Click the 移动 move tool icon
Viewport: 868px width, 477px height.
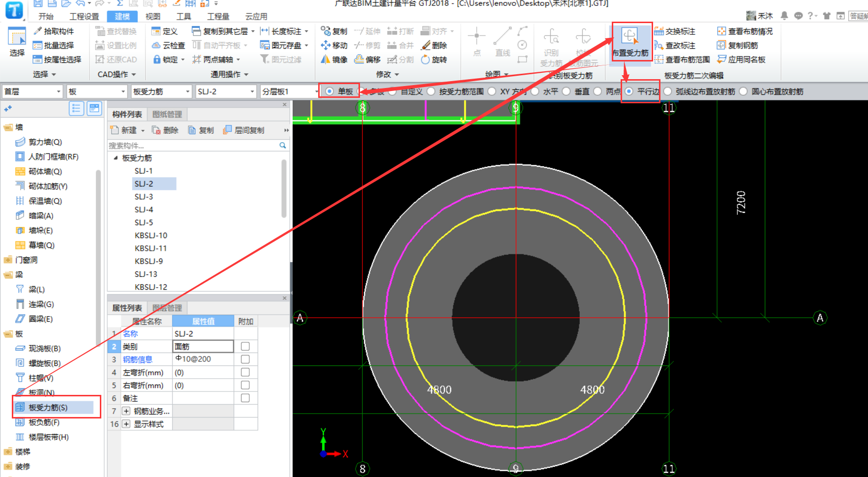click(326, 45)
